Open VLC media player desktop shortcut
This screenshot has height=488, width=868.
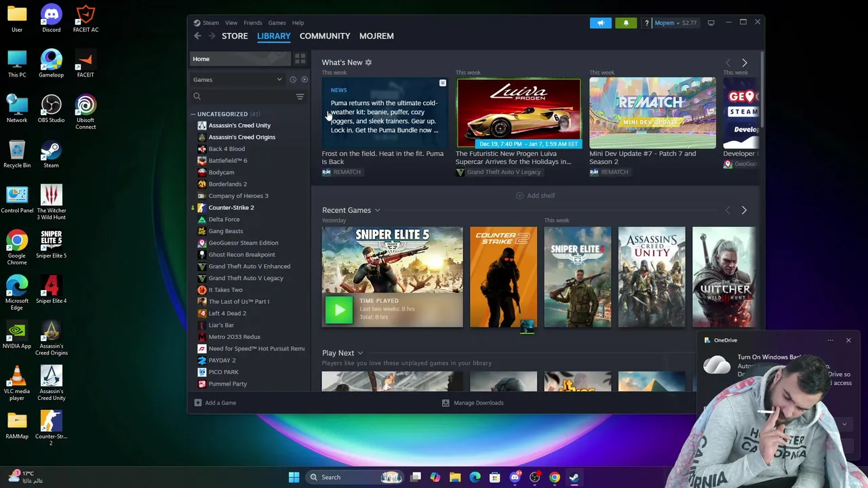click(17, 384)
